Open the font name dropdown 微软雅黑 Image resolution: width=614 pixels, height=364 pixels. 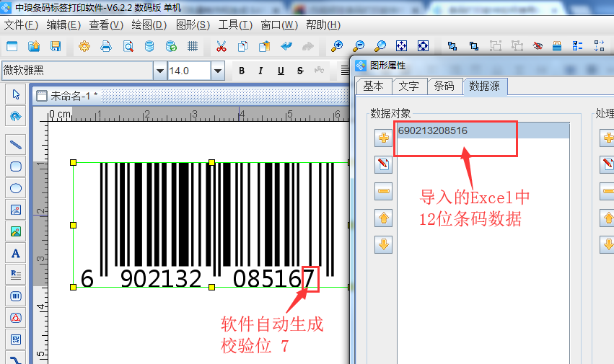click(159, 71)
